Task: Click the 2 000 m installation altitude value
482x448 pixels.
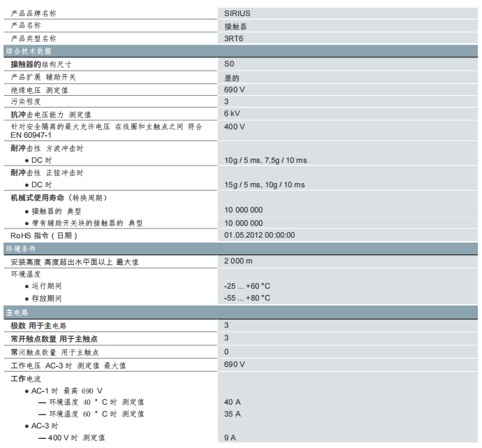Action: pyautogui.click(x=238, y=261)
